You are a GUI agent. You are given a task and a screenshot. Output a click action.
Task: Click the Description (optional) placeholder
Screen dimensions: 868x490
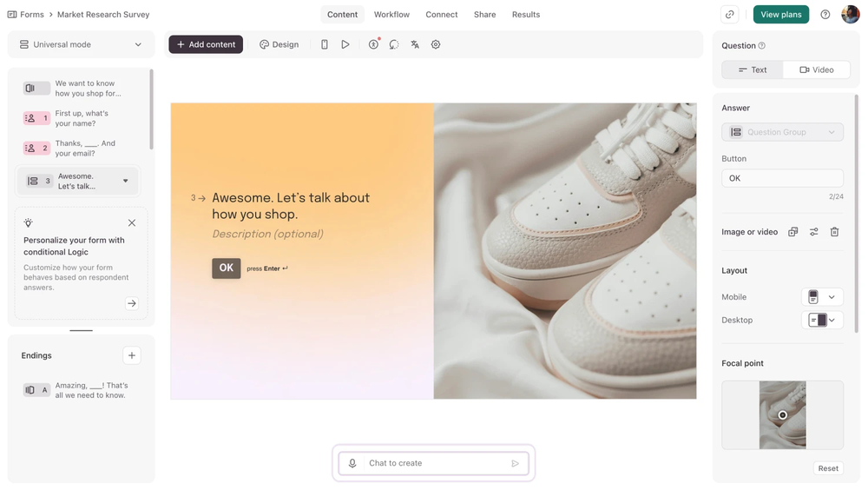(x=268, y=234)
